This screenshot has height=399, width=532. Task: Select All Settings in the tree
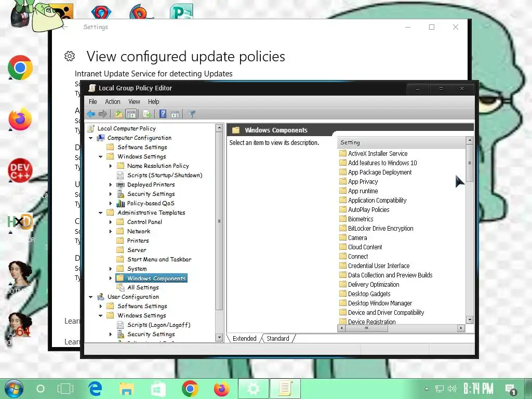[143, 287]
